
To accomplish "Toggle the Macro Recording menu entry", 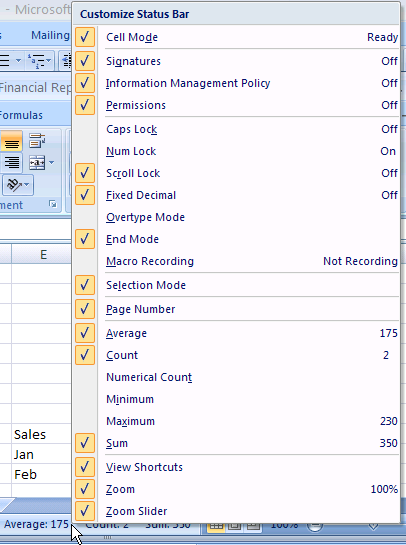I will (236, 261).
